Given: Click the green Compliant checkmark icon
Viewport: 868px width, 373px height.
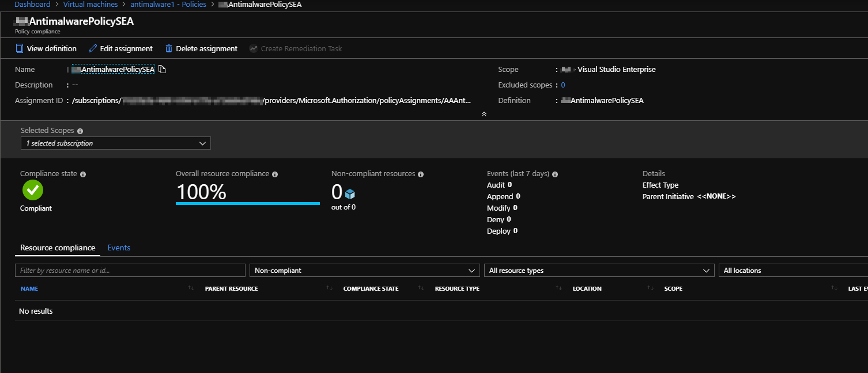Looking at the screenshot, I should pos(33,190).
